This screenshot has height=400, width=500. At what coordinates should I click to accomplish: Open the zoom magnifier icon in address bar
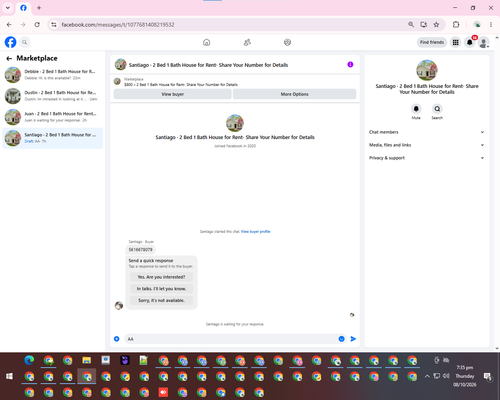pyautogui.click(x=411, y=24)
